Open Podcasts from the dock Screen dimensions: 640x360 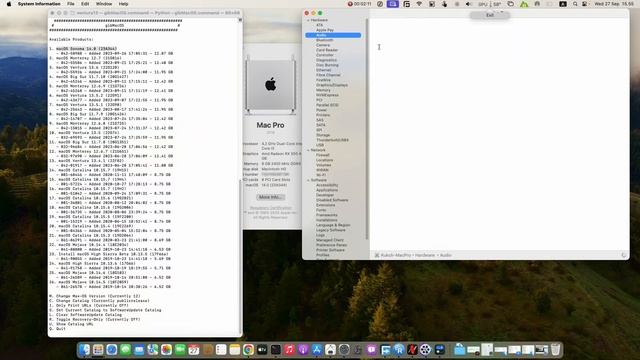coord(303,350)
